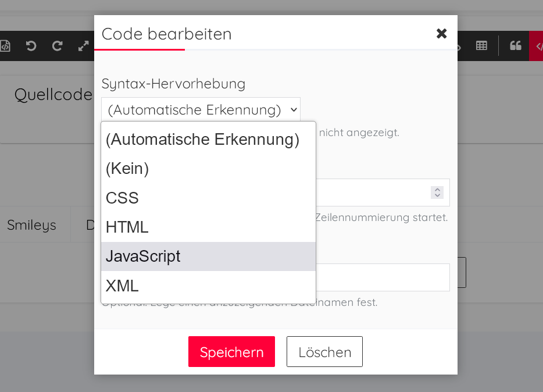This screenshot has width=543, height=392.
Task: Click into the filename input field
Action: click(x=384, y=277)
